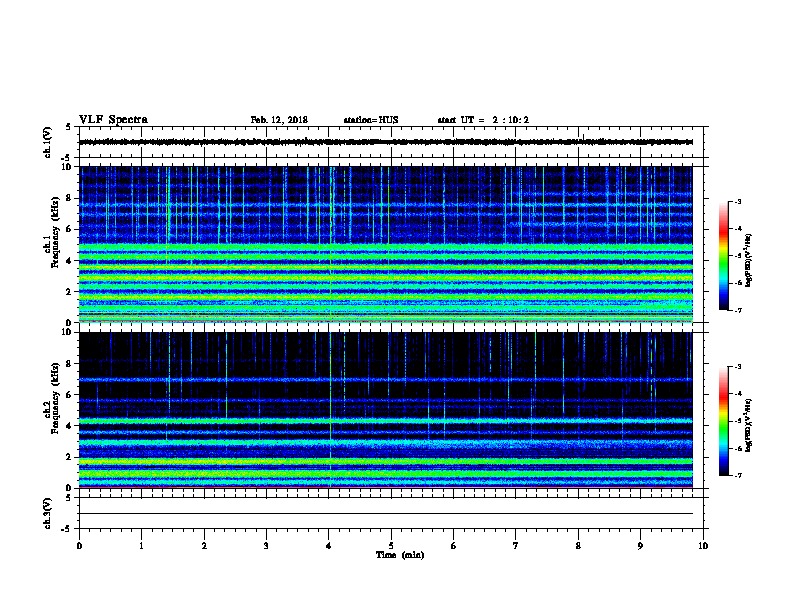The image size is (792, 612).
Task: Click the 9 tick label on Time axis
Action: pyautogui.click(x=640, y=546)
